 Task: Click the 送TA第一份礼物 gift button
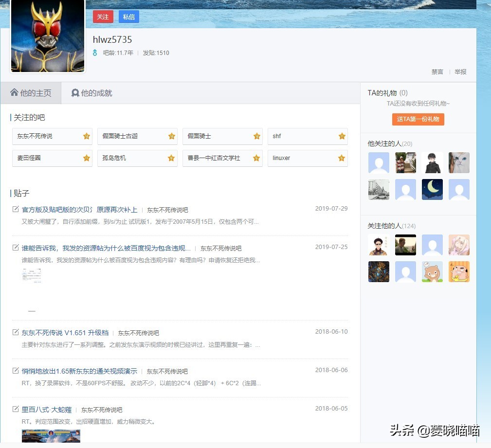[x=418, y=119]
